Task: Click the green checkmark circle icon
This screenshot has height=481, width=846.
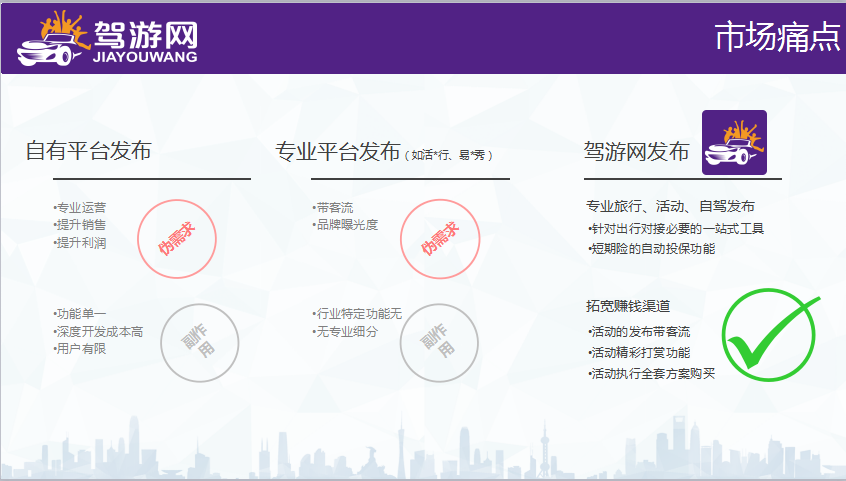Action: click(x=770, y=335)
